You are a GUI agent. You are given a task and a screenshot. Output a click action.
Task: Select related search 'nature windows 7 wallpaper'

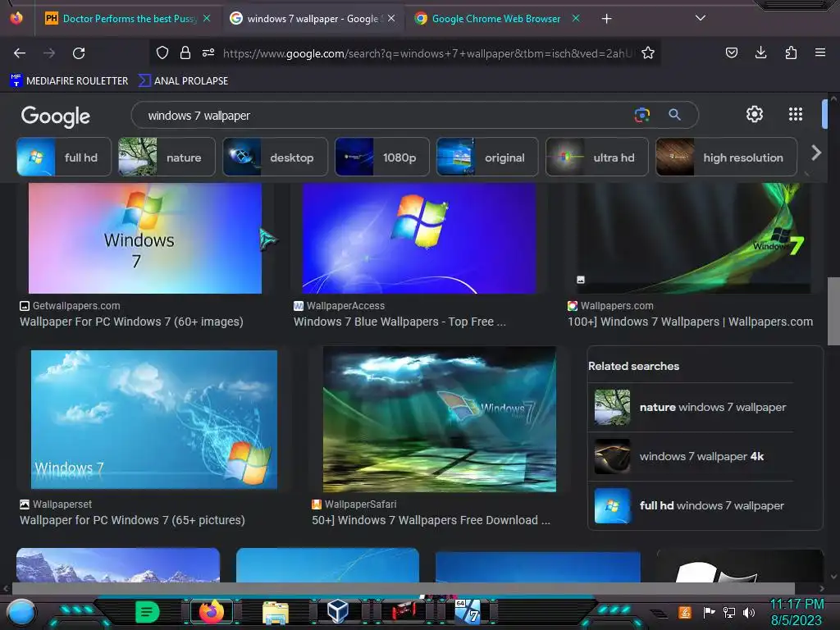(x=691, y=407)
